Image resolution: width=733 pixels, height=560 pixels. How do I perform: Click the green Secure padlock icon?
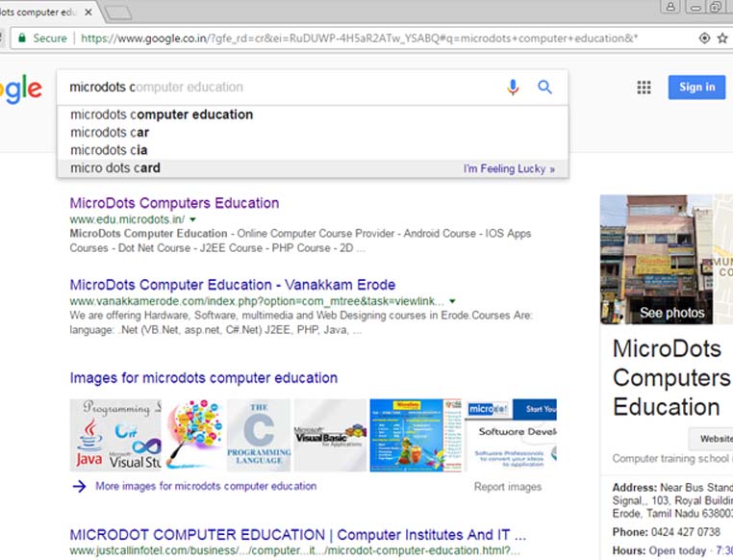tap(21, 38)
